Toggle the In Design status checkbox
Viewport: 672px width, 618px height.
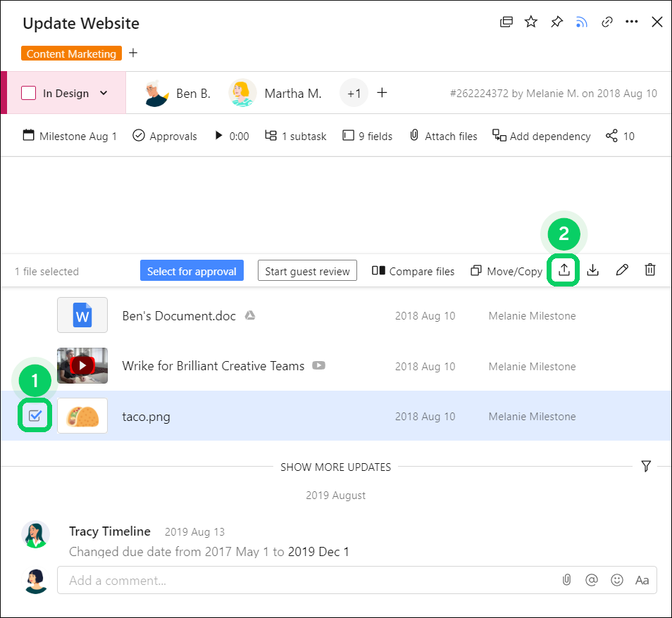pos(29,93)
